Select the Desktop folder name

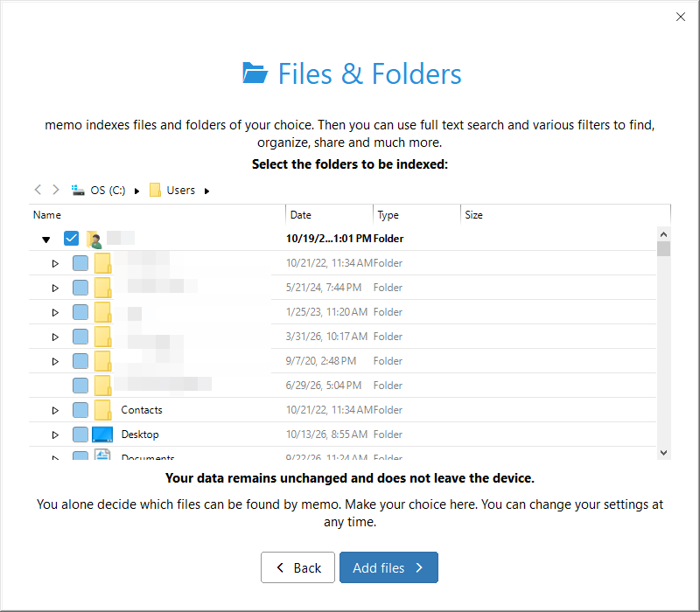(x=140, y=435)
